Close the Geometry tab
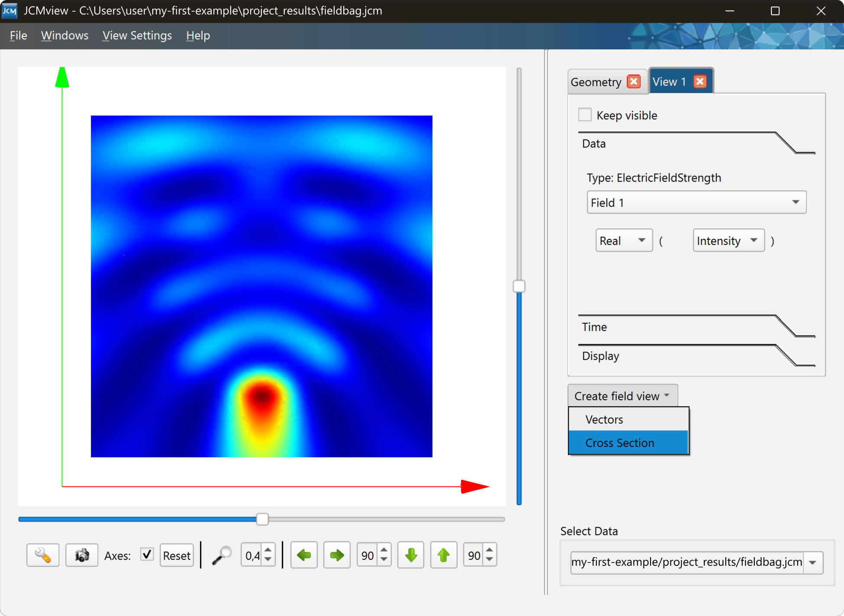This screenshot has width=844, height=616. click(x=634, y=81)
